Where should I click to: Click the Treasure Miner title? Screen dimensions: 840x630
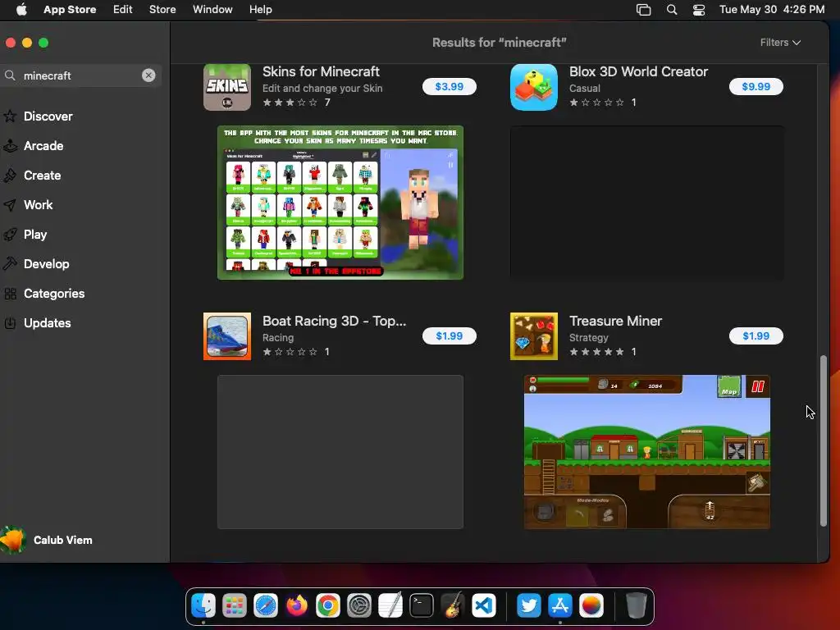pyautogui.click(x=615, y=321)
